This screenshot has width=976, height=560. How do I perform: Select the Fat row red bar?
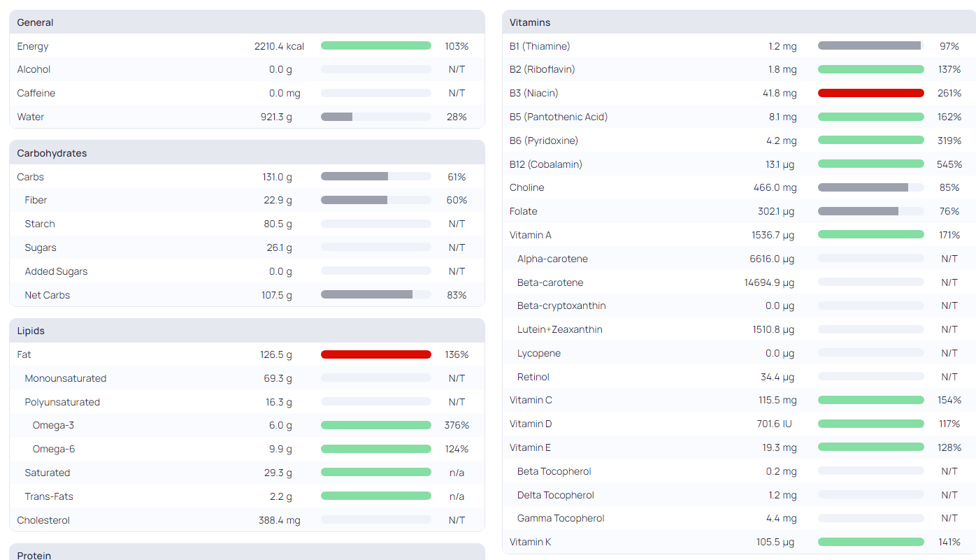tap(376, 354)
